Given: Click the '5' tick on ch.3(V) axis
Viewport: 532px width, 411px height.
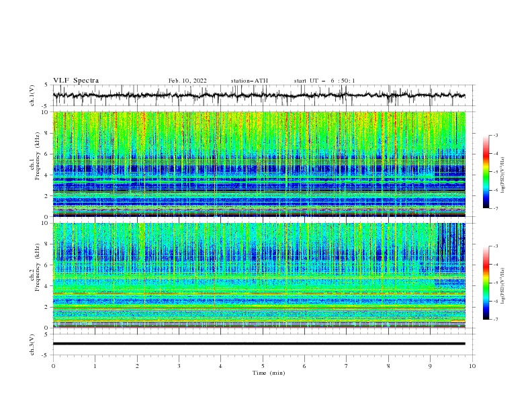Looking at the screenshot, I should (46, 334).
